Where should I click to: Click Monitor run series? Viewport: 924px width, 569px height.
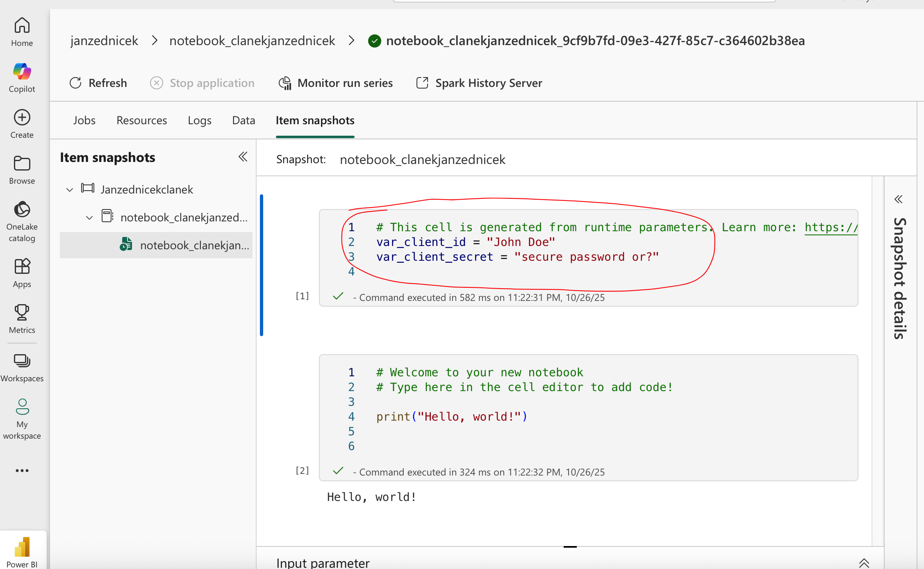click(x=335, y=83)
